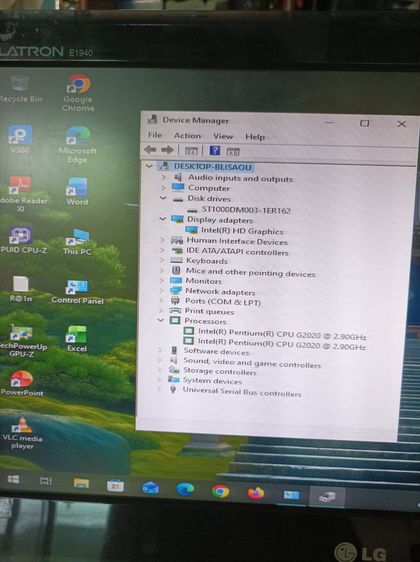
Task: Select the Word desktop shortcut
Action: [77, 191]
